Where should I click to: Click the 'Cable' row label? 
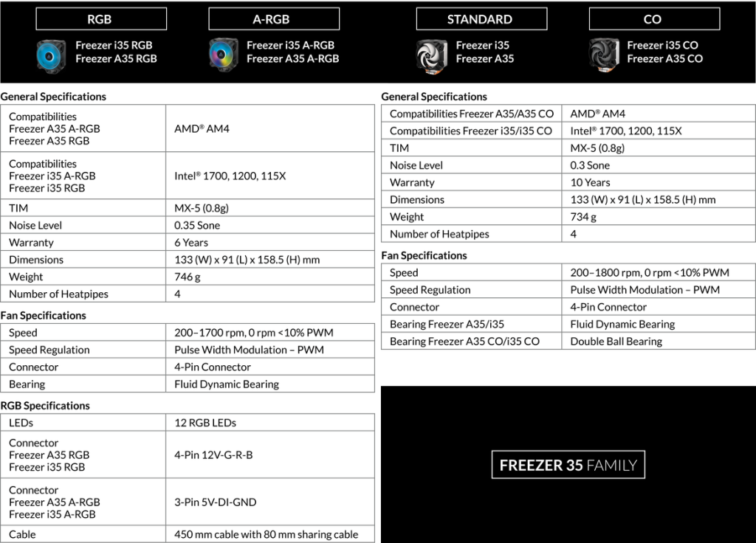click(22, 534)
